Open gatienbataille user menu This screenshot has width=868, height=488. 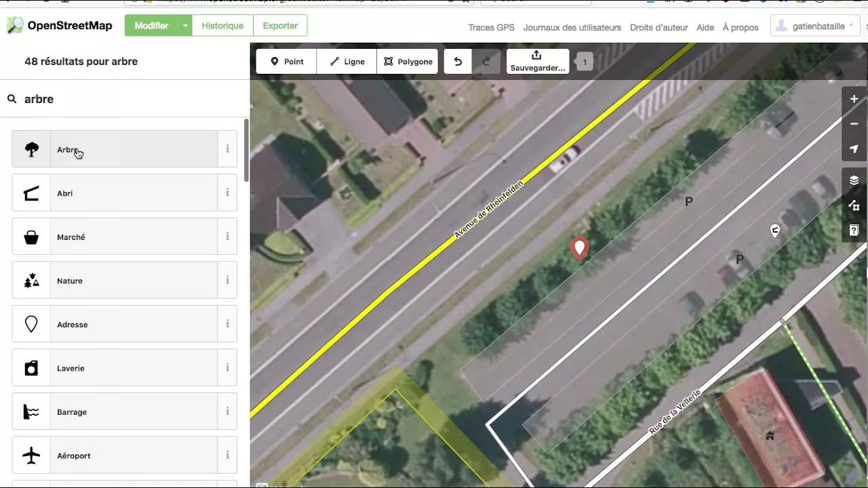[x=816, y=26]
